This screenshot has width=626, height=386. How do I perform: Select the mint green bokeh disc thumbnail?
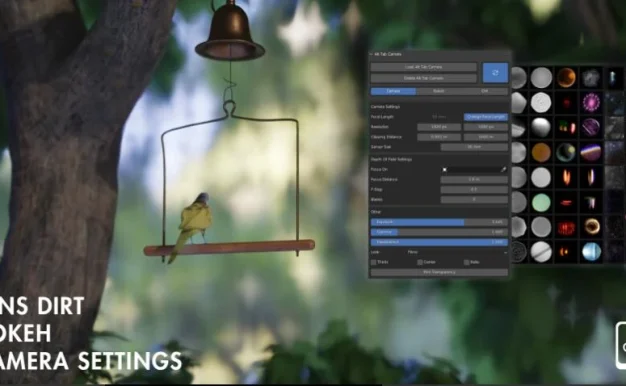[x=541, y=202]
